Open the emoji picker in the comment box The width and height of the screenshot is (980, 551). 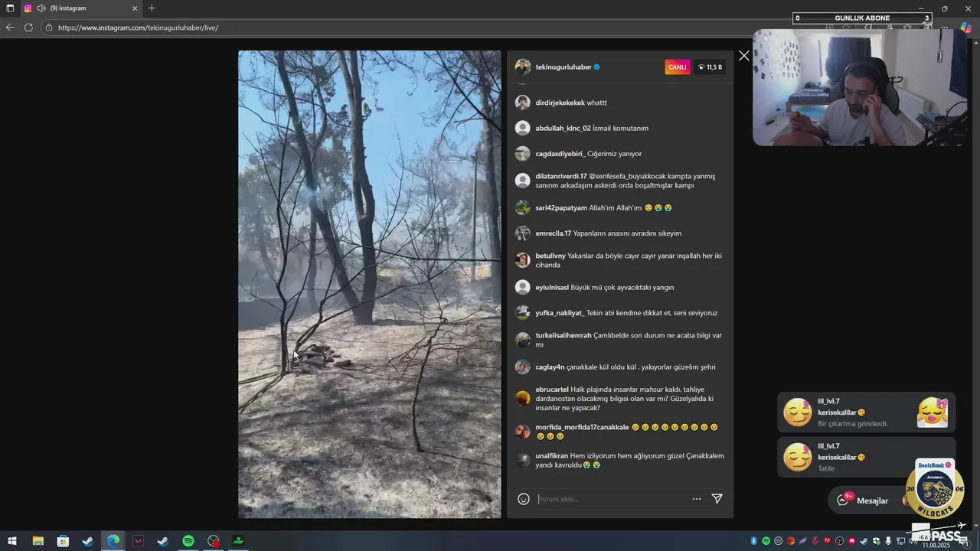click(524, 499)
